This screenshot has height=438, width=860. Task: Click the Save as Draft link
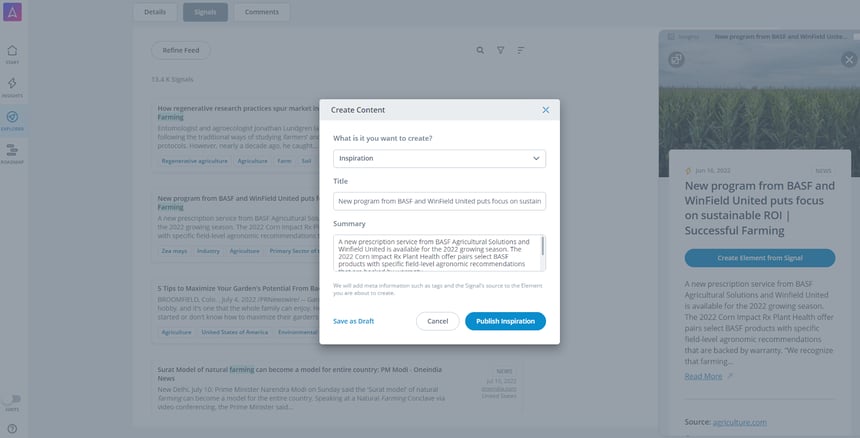point(353,321)
